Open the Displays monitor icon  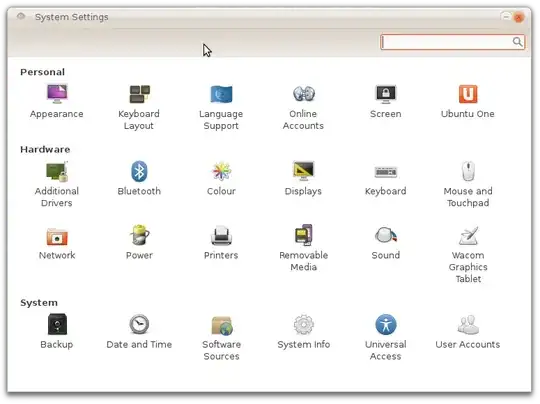(x=303, y=171)
